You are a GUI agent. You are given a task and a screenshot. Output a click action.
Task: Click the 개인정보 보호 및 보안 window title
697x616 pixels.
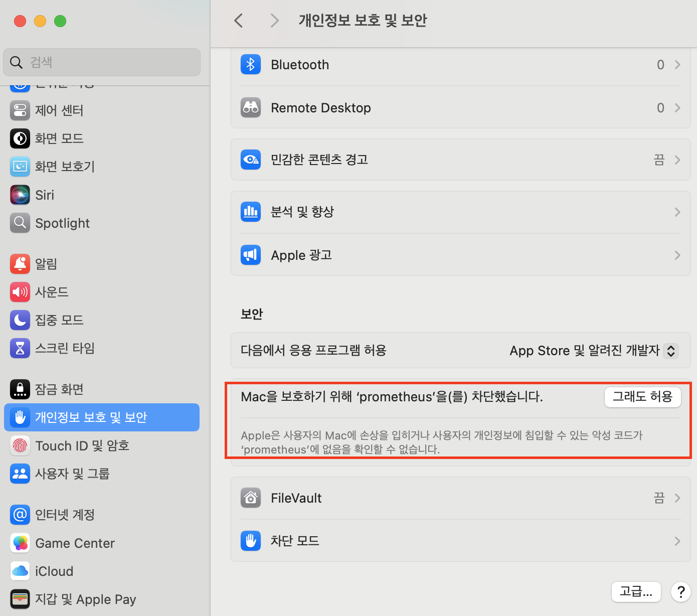(363, 21)
